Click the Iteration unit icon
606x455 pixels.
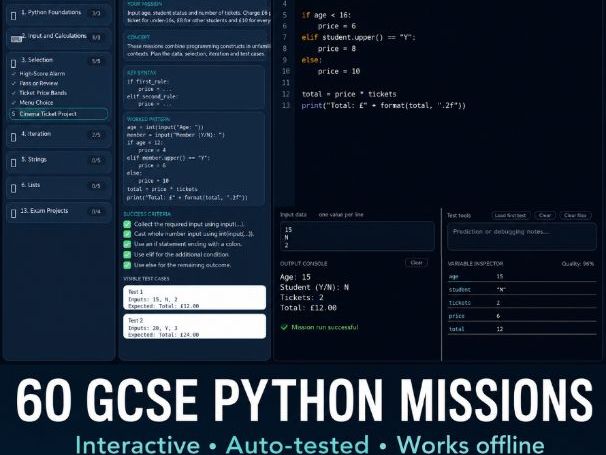pos(14,137)
